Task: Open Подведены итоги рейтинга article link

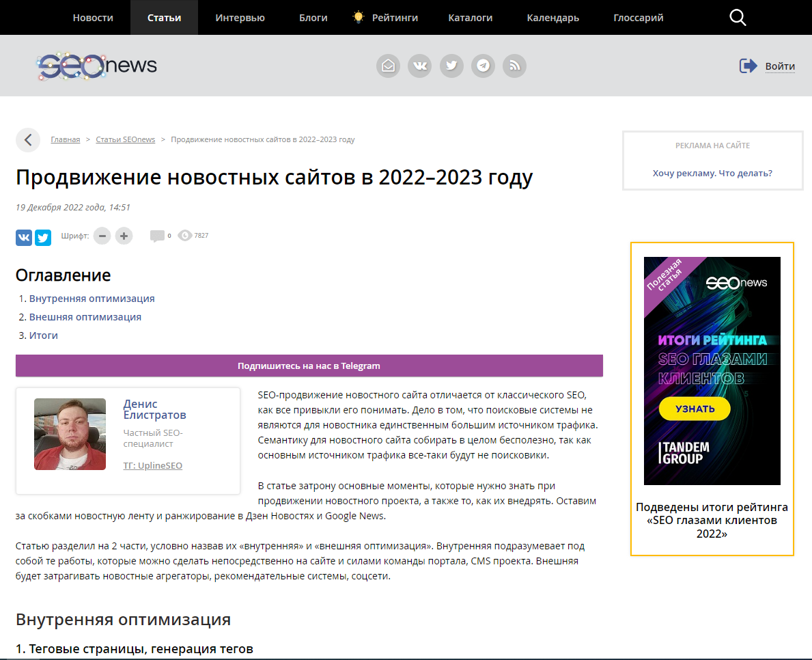Action: pos(712,520)
